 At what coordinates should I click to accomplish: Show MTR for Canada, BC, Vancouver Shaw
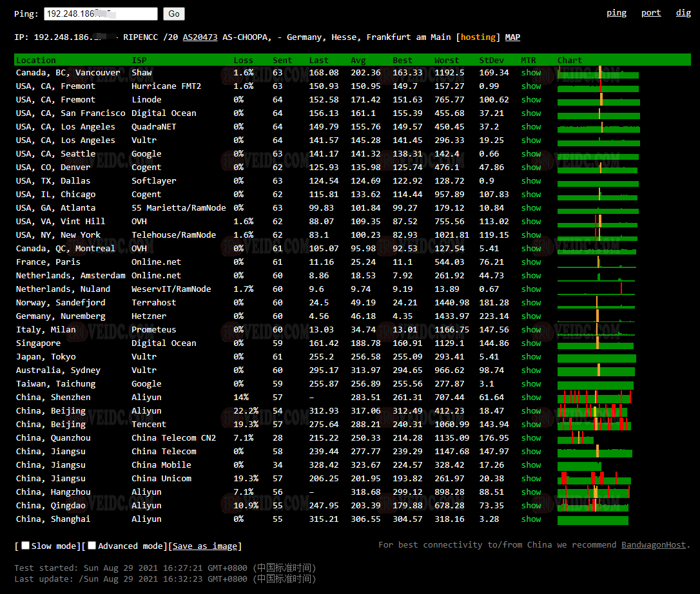tap(531, 73)
